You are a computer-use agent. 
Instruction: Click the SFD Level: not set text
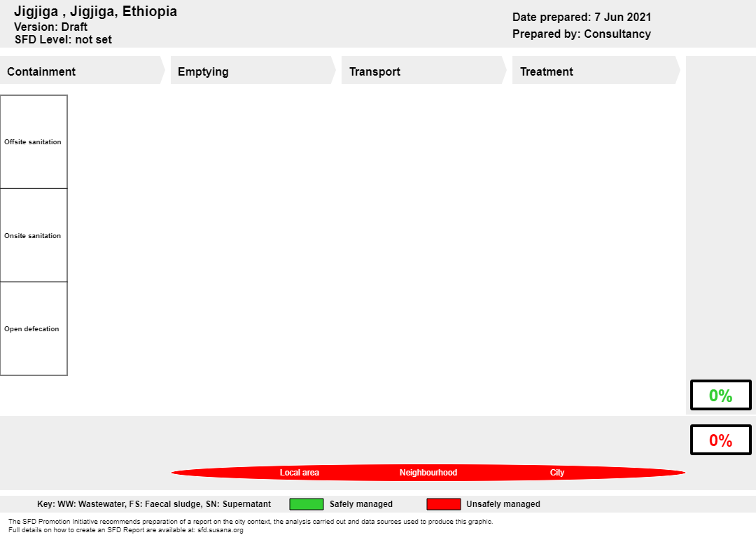coord(63,39)
